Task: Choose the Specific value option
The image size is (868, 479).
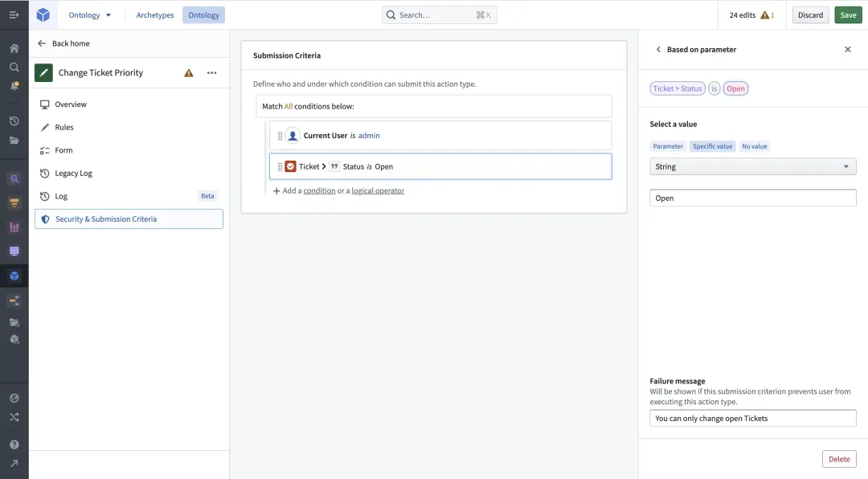Action: coord(712,146)
